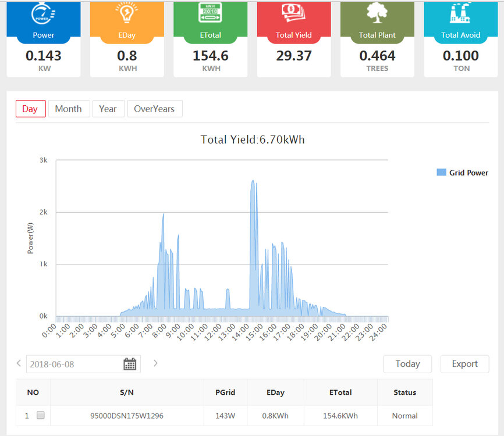Click the EDay lightbulb icon
The width and height of the screenshot is (504, 436).
(x=127, y=14)
